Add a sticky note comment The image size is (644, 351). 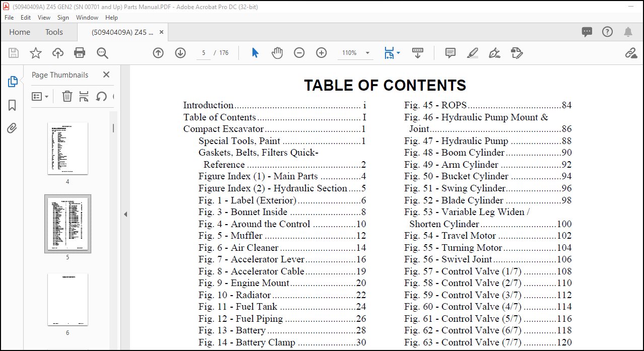[450, 53]
